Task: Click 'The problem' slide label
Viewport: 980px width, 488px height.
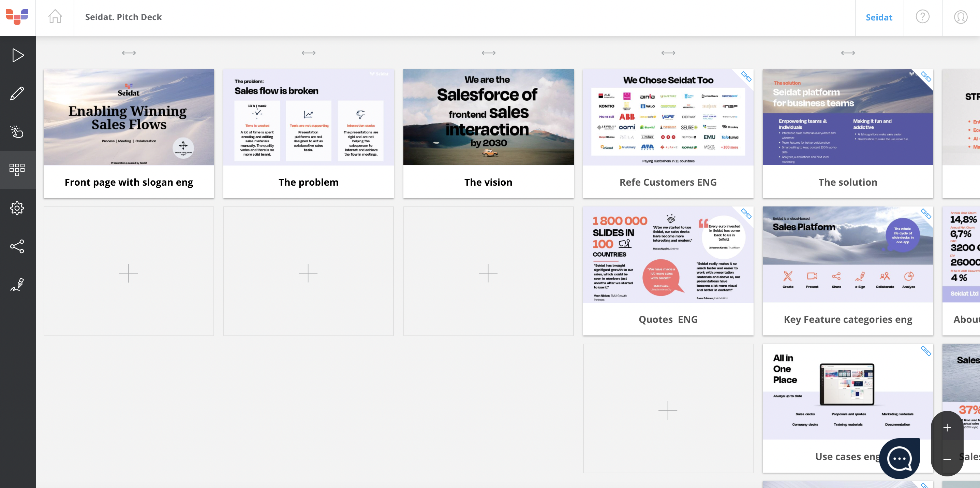Action: point(309,182)
